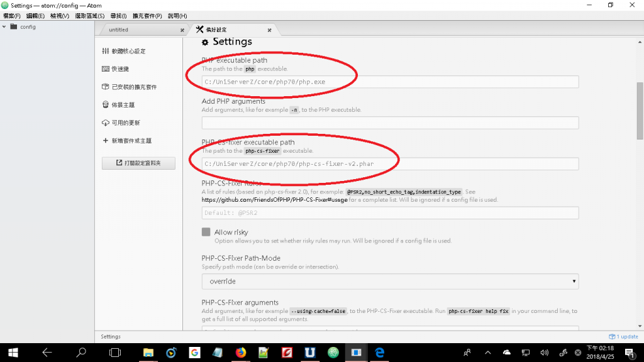Click the taskbar back arrow
This screenshot has height=362, width=644.
point(47,353)
